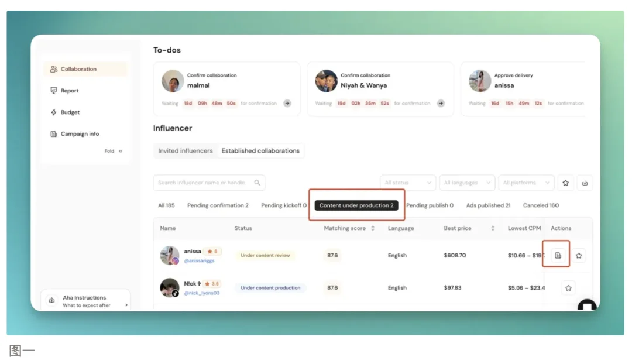The image size is (632, 364).
Task: Open the All status dropdown
Action: (x=408, y=183)
